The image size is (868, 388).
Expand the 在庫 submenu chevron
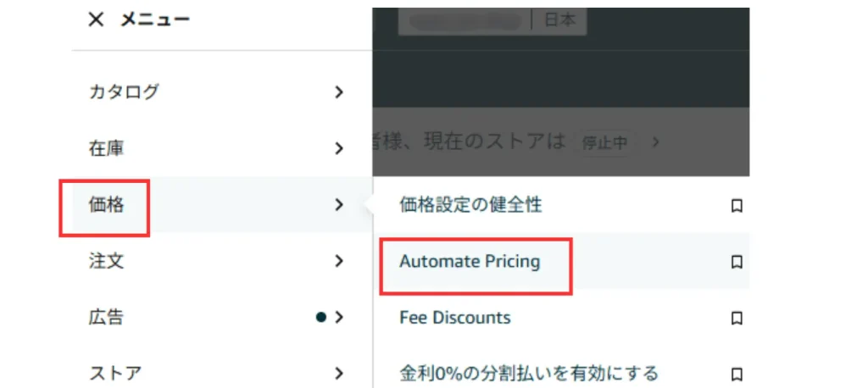point(339,148)
